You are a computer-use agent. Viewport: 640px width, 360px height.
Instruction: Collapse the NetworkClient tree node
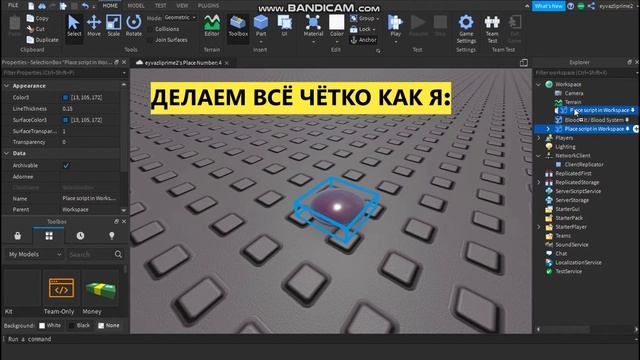point(538,156)
